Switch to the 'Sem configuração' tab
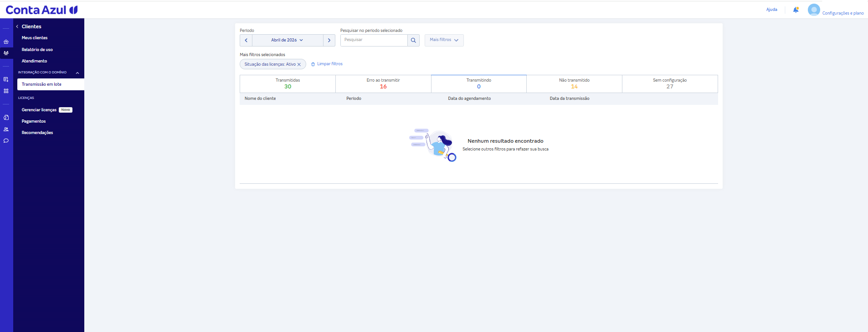 (670, 83)
